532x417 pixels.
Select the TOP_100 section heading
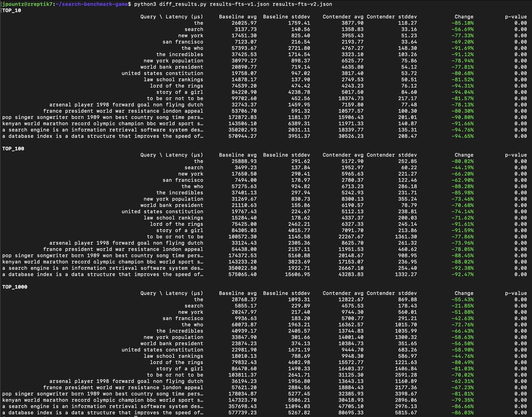click(x=13, y=149)
